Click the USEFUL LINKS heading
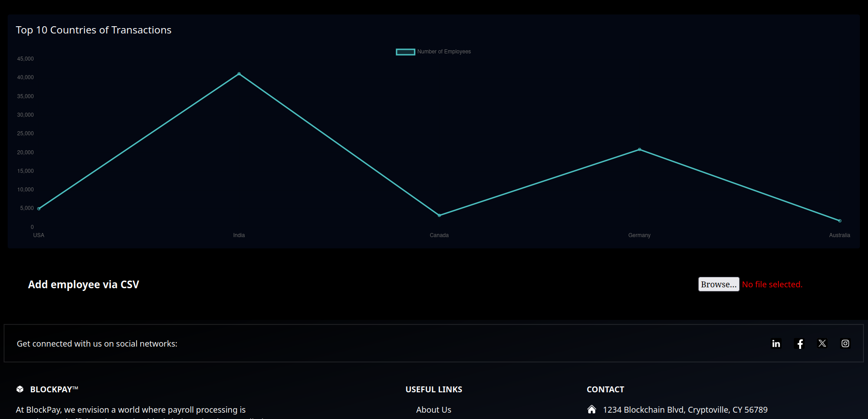868x419 pixels. 433,389
